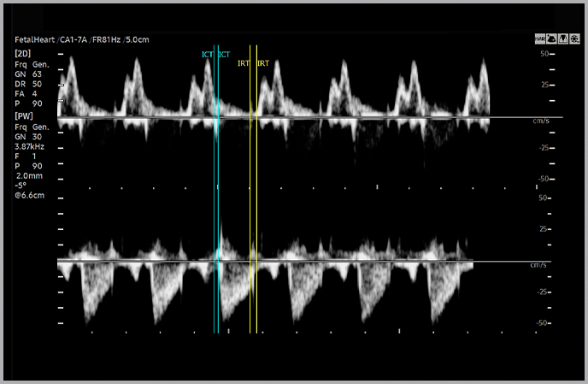Open the [PW] parameter section header

point(24,115)
